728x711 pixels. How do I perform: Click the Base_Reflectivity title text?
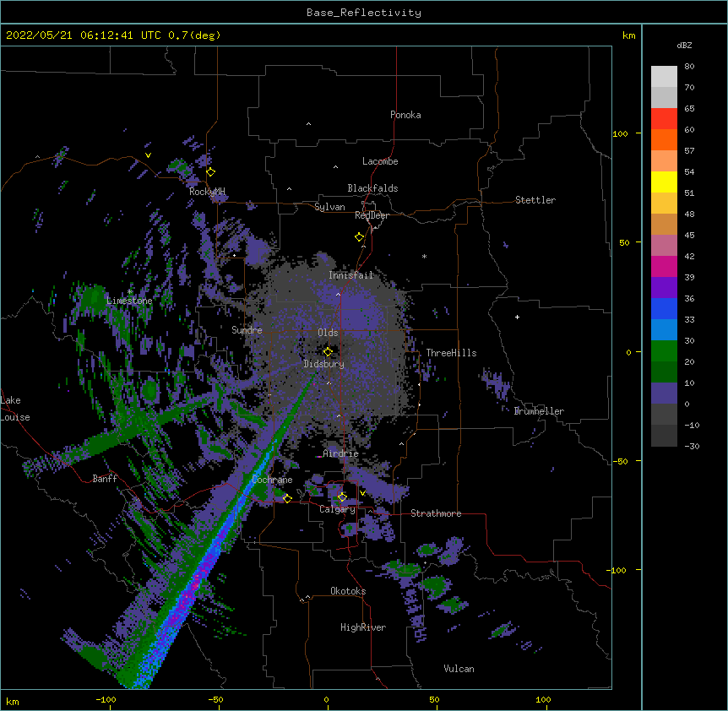364,13
